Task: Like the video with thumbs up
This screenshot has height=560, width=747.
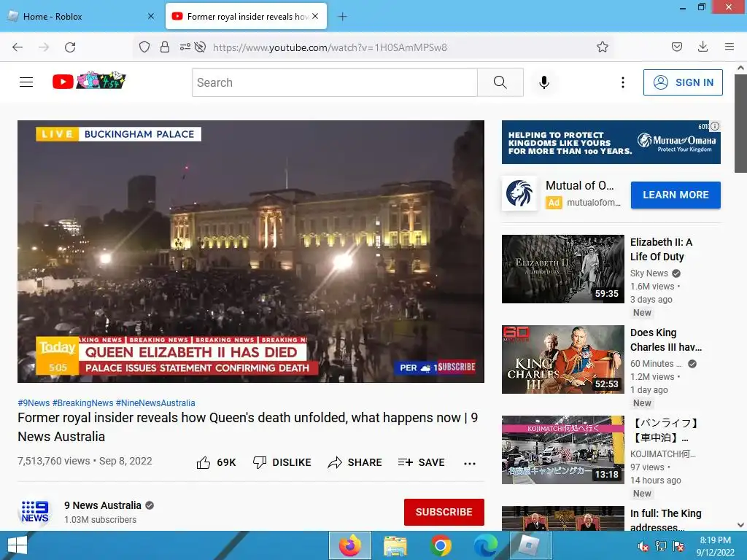Action: pyautogui.click(x=216, y=462)
